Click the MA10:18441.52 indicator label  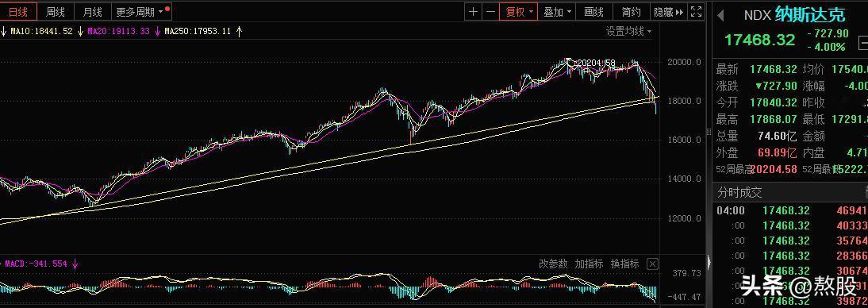42,32
